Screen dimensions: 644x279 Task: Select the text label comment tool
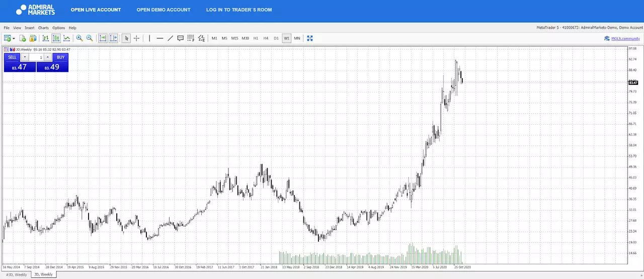(x=180, y=38)
